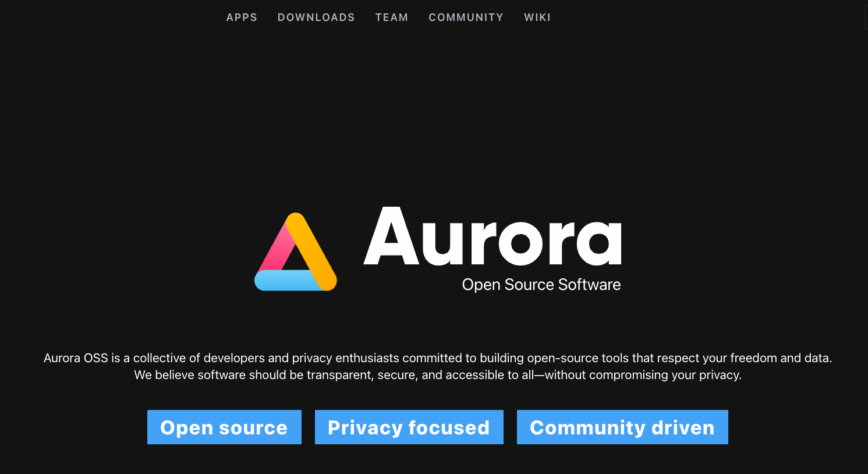
Task: Click the capital A in the Aurora wordmark
Action: tap(391, 238)
